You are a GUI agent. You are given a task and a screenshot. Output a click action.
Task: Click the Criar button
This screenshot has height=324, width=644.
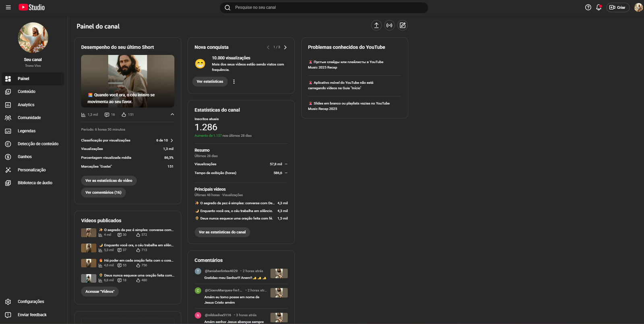pos(618,7)
